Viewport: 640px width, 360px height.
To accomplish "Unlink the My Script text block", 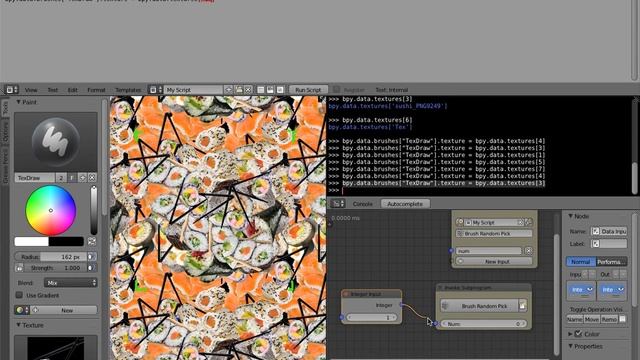I will coord(248,90).
